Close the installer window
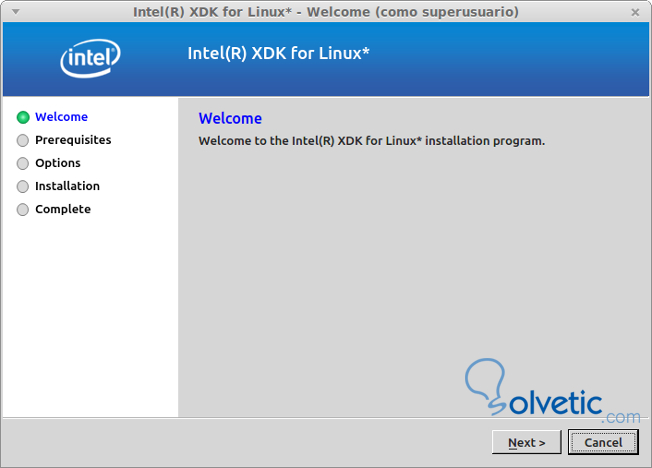 (x=635, y=12)
